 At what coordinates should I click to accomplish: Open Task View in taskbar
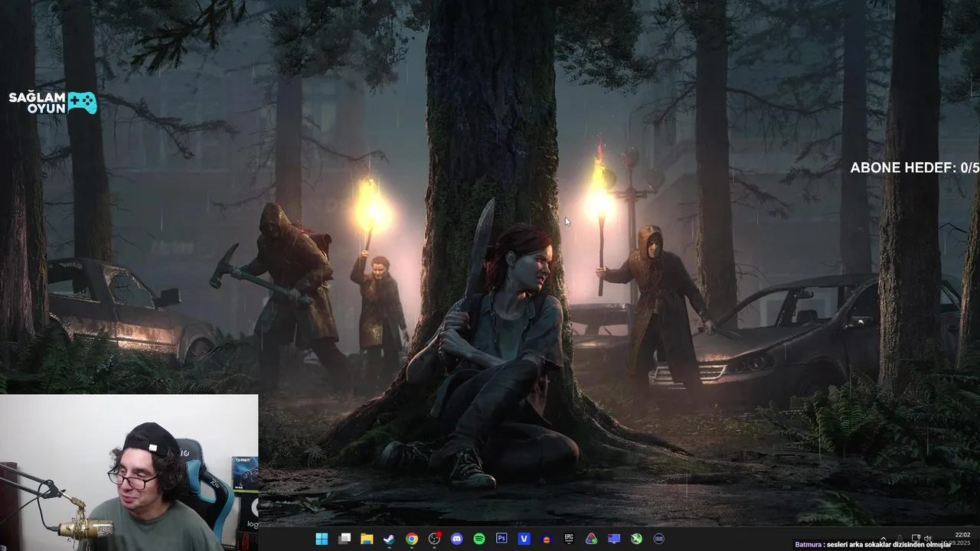(345, 539)
